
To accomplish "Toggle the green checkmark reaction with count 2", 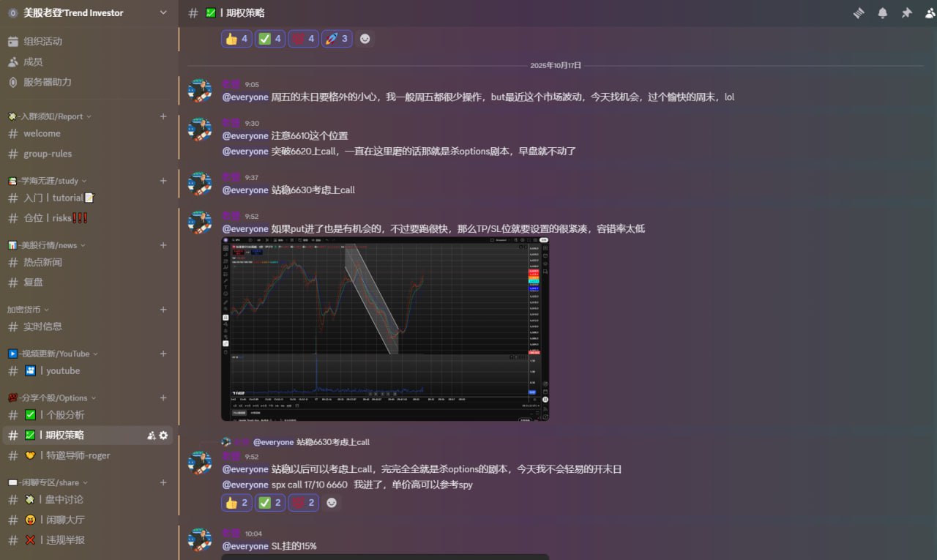I will pos(269,503).
